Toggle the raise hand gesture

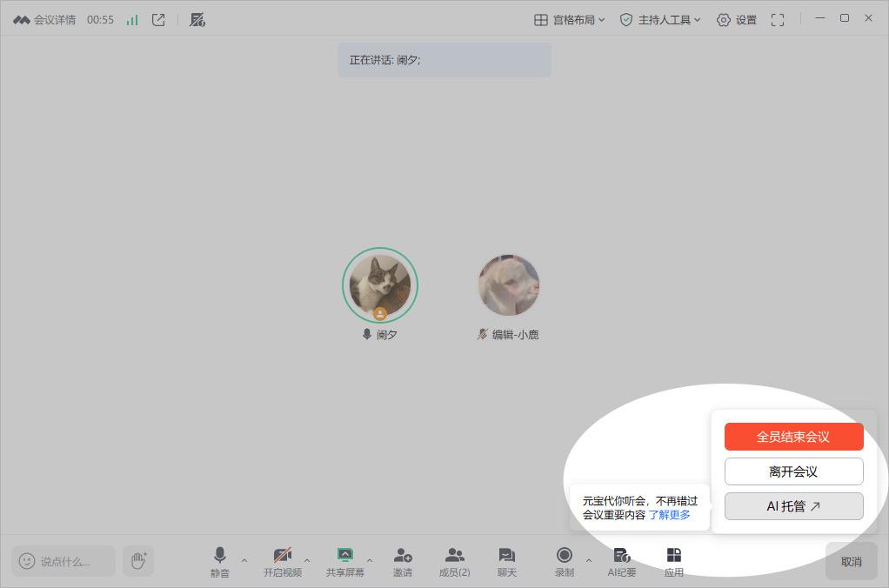tap(138, 560)
